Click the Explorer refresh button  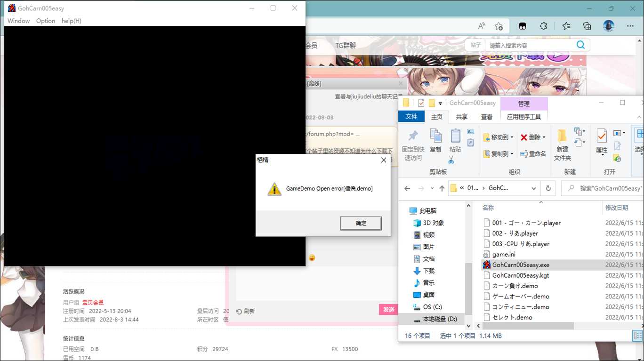click(x=548, y=188)
